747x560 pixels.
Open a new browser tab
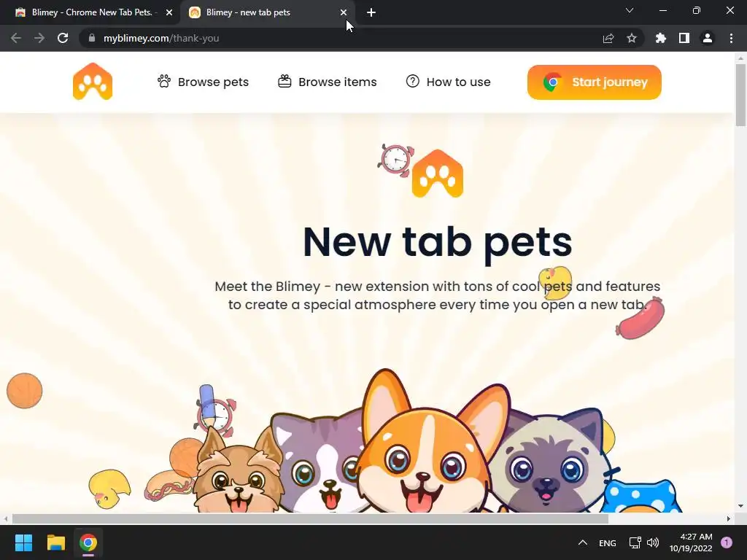tap(371, 12)
